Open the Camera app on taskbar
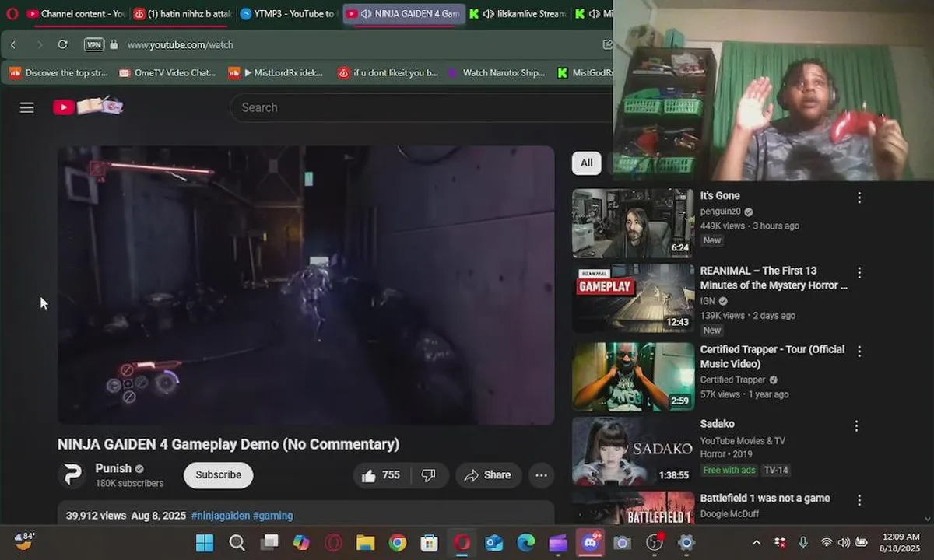934x560 pixels. click(x=622, y=543)
